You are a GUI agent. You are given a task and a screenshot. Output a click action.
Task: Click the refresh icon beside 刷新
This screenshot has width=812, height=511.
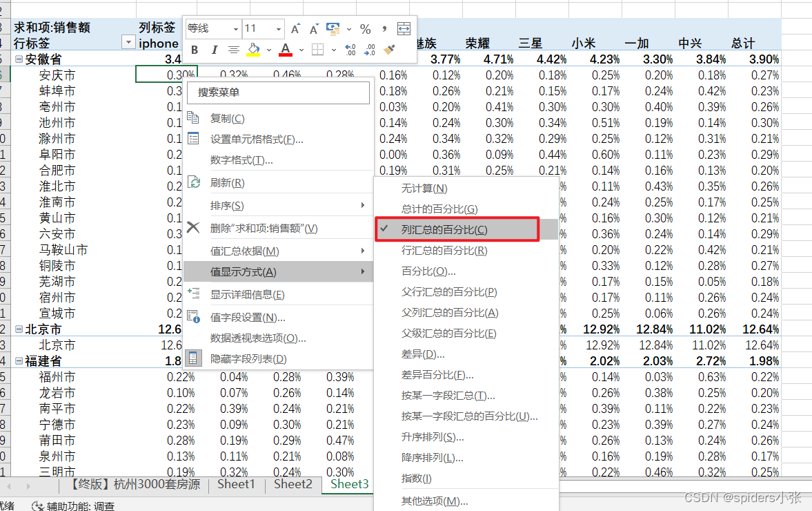pyautogui.click(x=194, y=182)
